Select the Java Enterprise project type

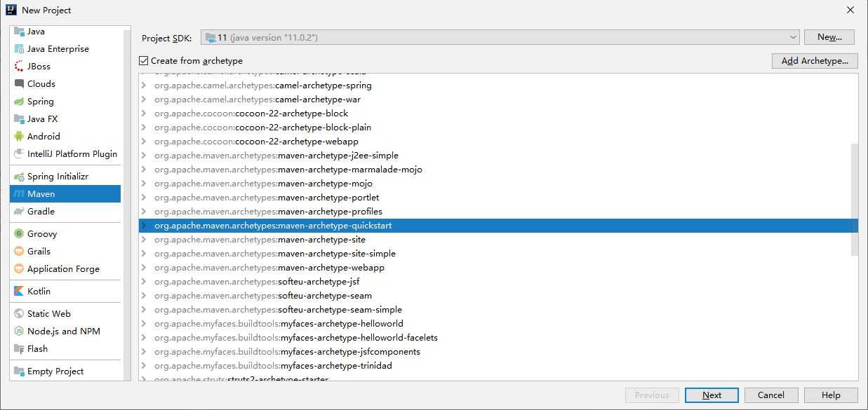65,49
